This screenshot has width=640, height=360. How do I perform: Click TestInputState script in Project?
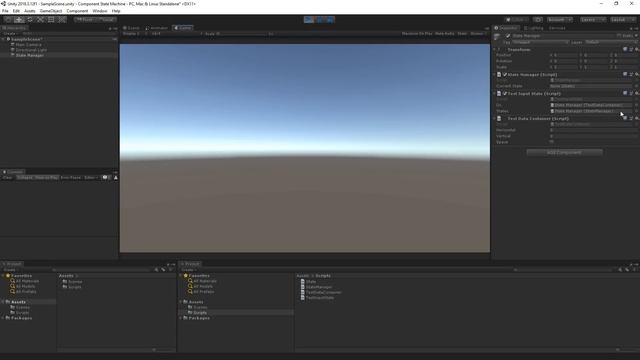(320, 298)
